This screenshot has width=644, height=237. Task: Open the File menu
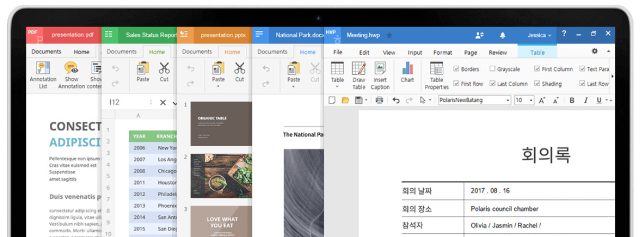[x=338, y=52]
